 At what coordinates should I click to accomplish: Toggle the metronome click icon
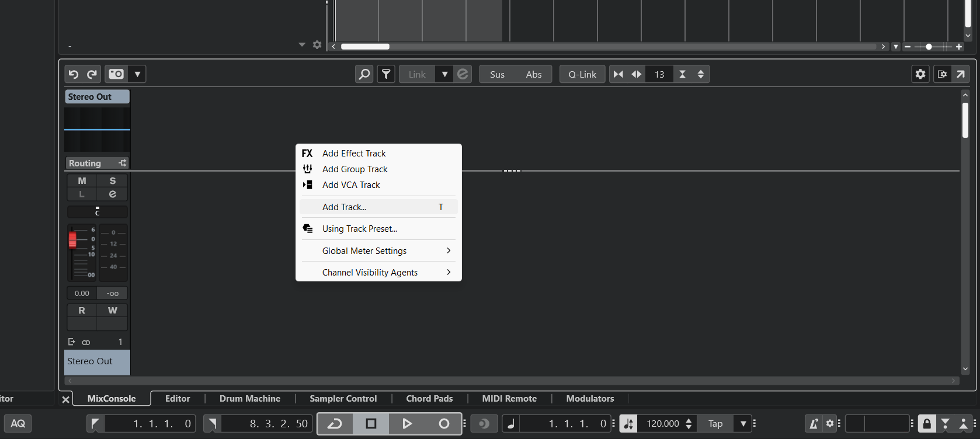813,424
